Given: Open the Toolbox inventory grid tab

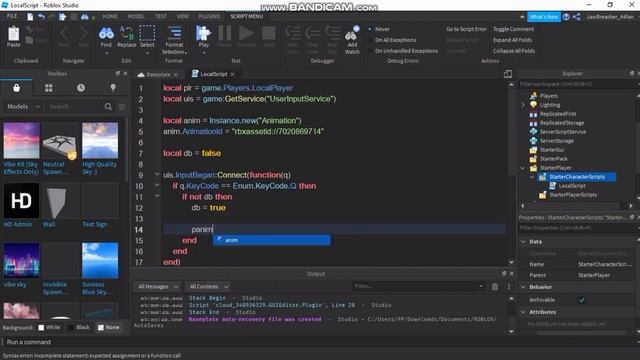Looking at the screenshot, I should tap(49, 88).
